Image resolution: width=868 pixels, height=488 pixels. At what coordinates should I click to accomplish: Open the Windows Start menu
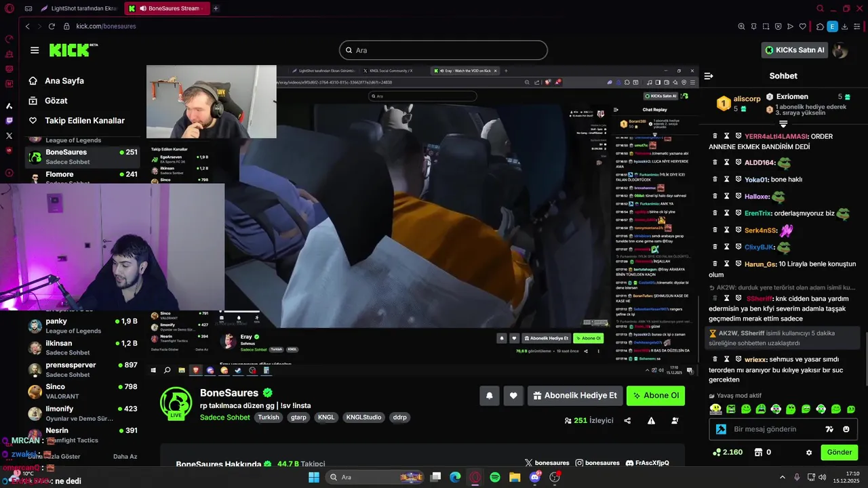(x=313, y=477)
